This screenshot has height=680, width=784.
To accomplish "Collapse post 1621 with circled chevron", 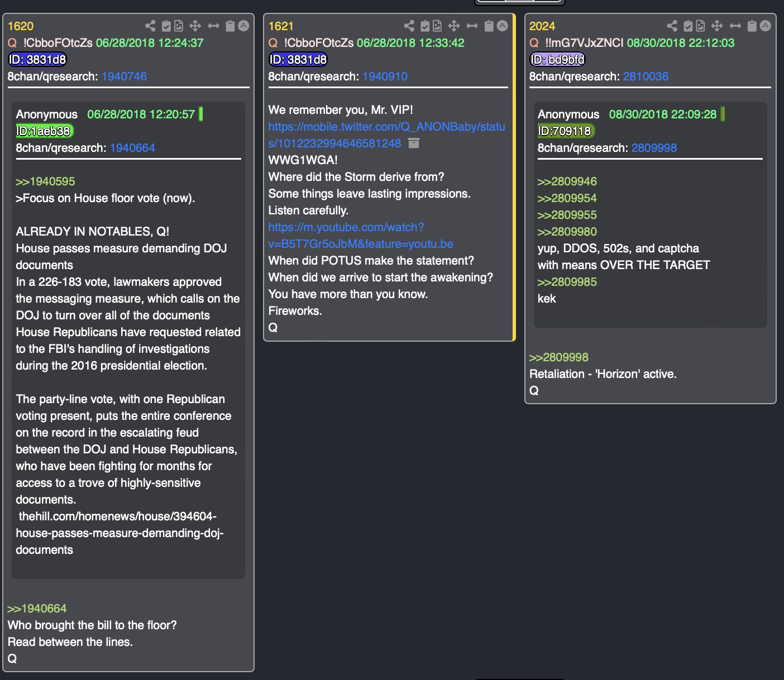I will (x=503, y=26).
